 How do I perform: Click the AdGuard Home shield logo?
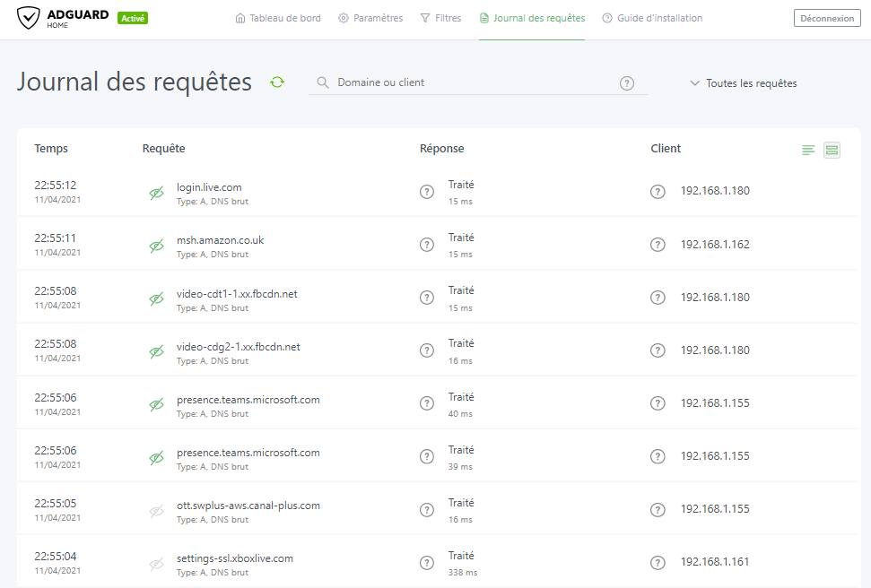pyautogui.click(x=28, y=18)
